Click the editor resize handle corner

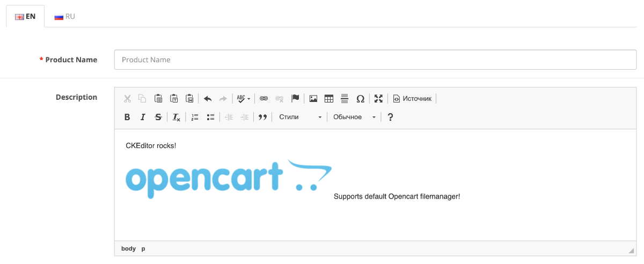point(631,251)
